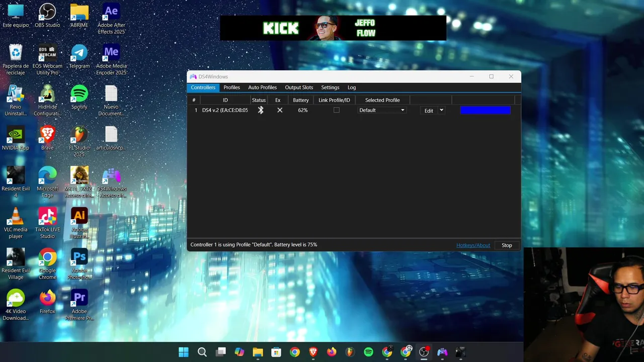The image size is (644, 362).
Task: Select the Adobe Illustrator desktop icon
Action: (x=79, y=223)
